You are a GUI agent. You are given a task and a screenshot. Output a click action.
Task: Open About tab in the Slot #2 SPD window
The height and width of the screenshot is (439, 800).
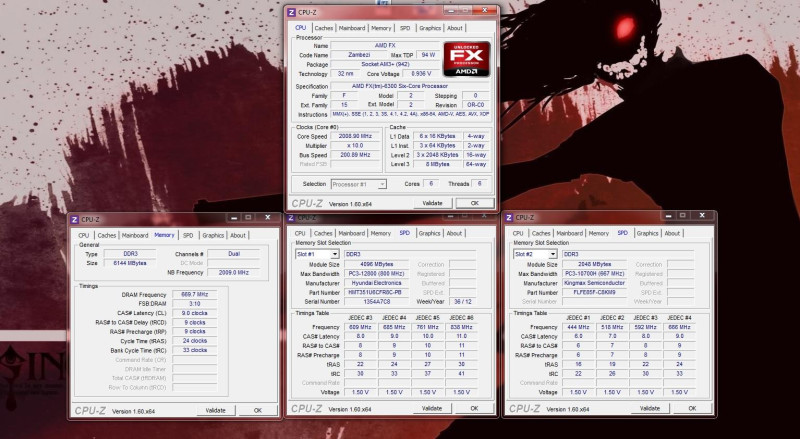(x=672, y=233)
